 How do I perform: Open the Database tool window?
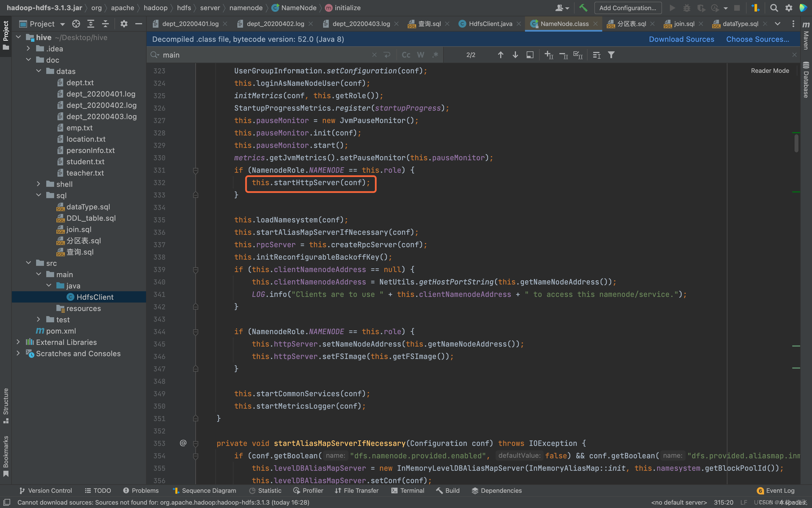tap(806, 80)
